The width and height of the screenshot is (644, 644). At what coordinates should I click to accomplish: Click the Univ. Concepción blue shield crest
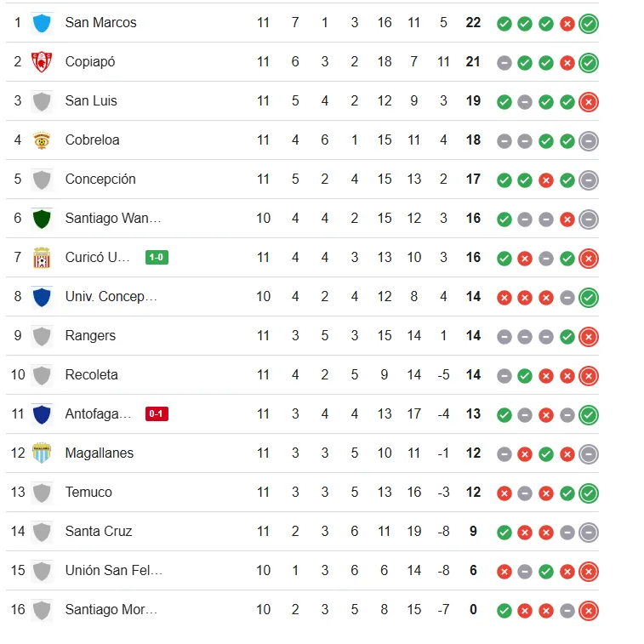tap(41, 297)
